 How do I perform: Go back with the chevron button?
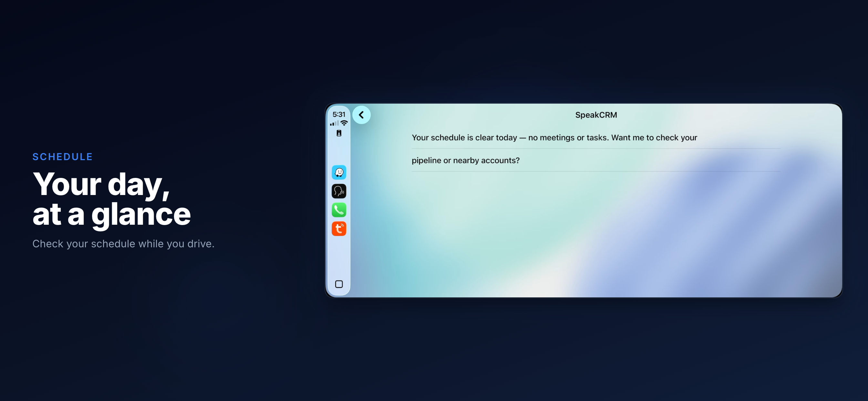click(361, 115)
